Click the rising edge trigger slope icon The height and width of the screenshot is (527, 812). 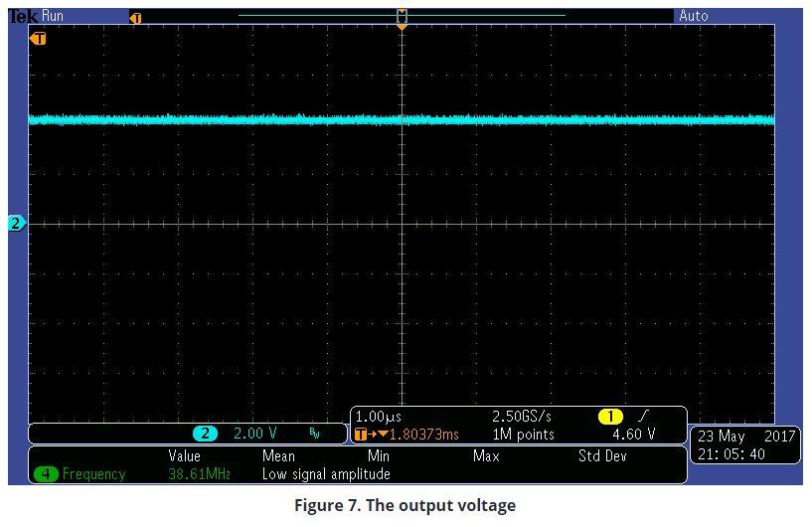tap(644, 416)
